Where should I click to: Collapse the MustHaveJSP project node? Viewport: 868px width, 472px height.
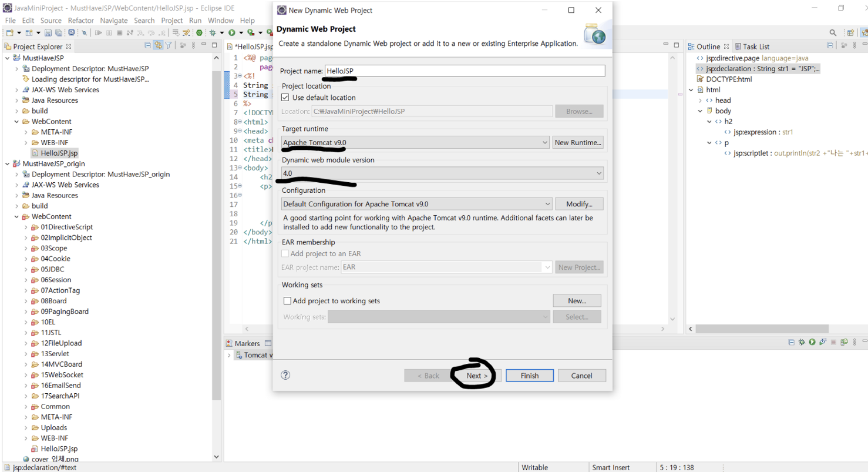(7, 58)
